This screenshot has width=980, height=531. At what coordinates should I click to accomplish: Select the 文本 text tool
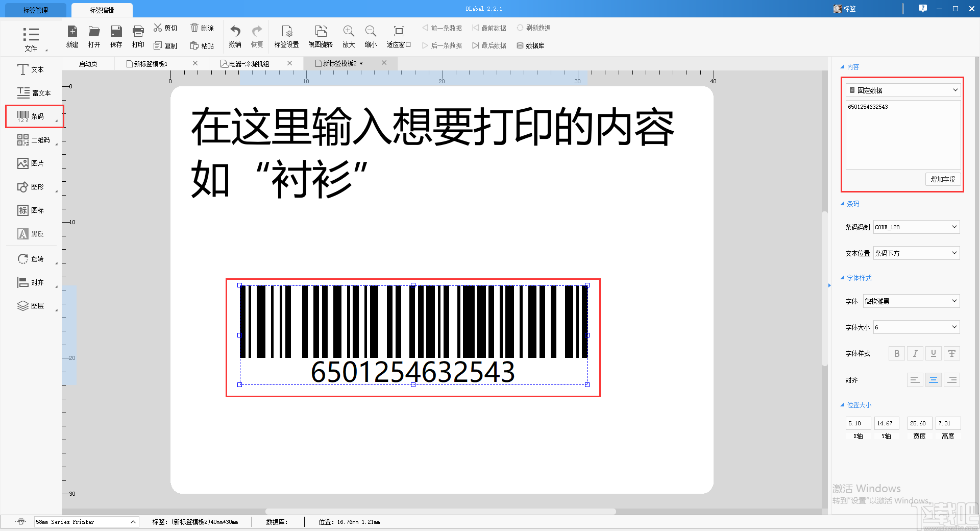[32, 69]
